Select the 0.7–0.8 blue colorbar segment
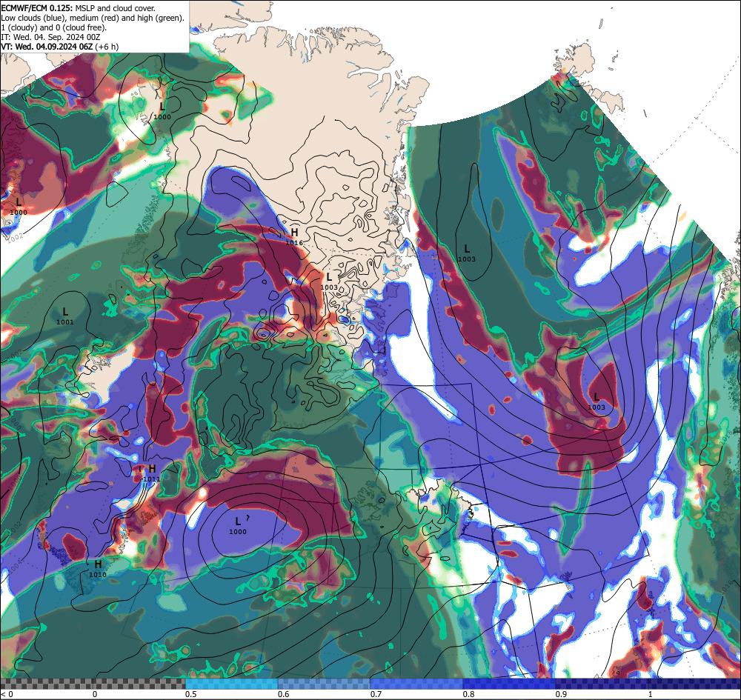This screenshot has height=700, width=741. tap(416, 684)
